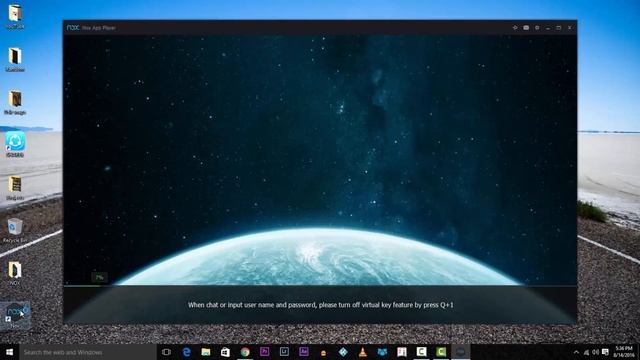Open the white Camtasia C taskbar icon
This screenshot has width=640, height=360.
pos(421,352)
